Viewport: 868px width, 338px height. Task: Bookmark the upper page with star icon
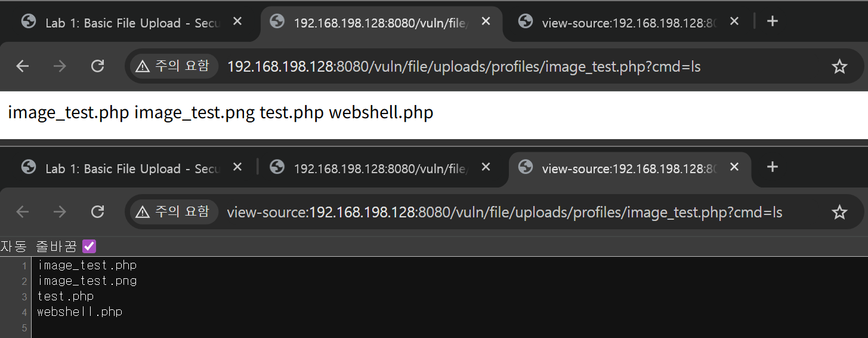click(839, 66)
